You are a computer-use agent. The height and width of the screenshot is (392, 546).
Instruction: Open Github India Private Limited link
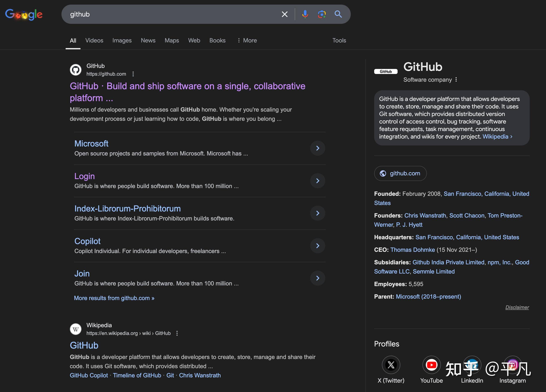[x=449, y=262]
